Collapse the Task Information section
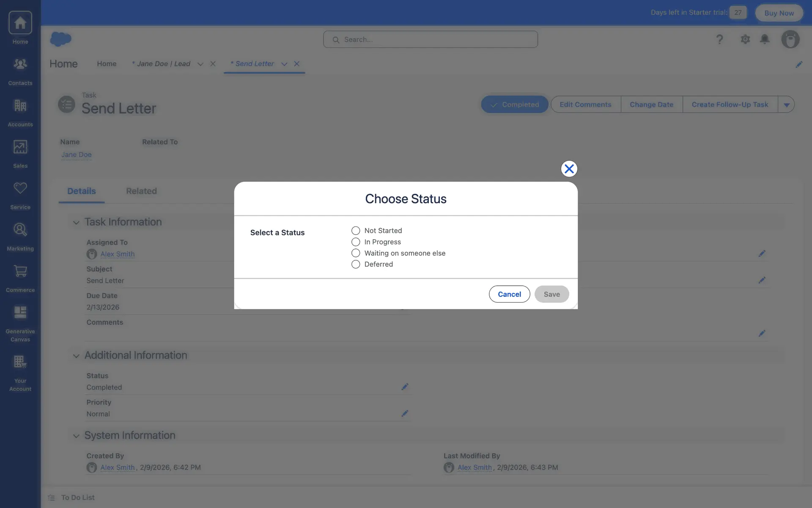812x508 pixels. (x=76, y=222)
